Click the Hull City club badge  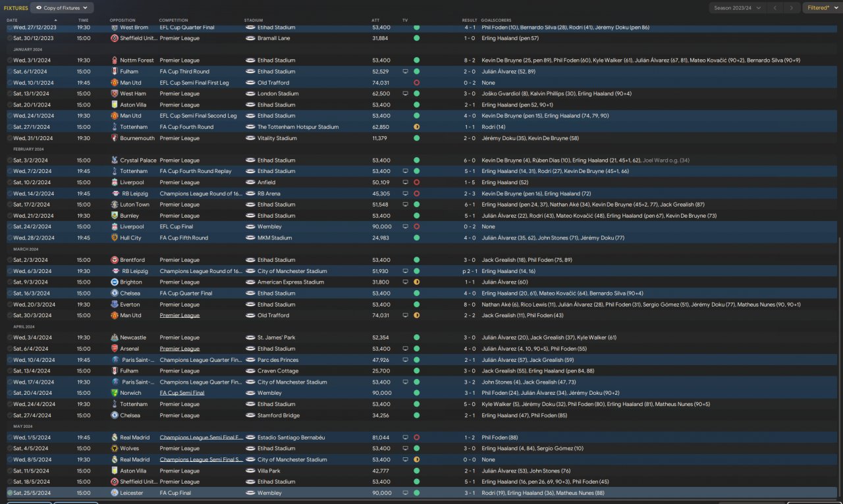coord(115,238)
